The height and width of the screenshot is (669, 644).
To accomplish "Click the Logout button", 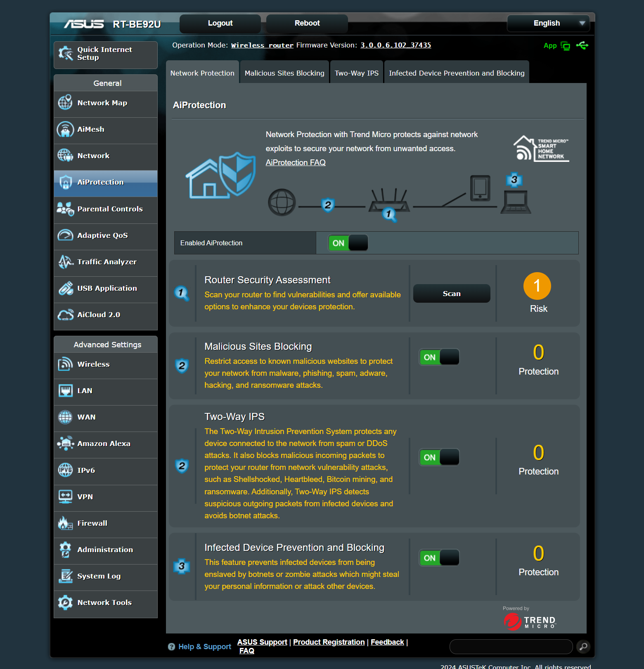I will (x=220, y=23).
